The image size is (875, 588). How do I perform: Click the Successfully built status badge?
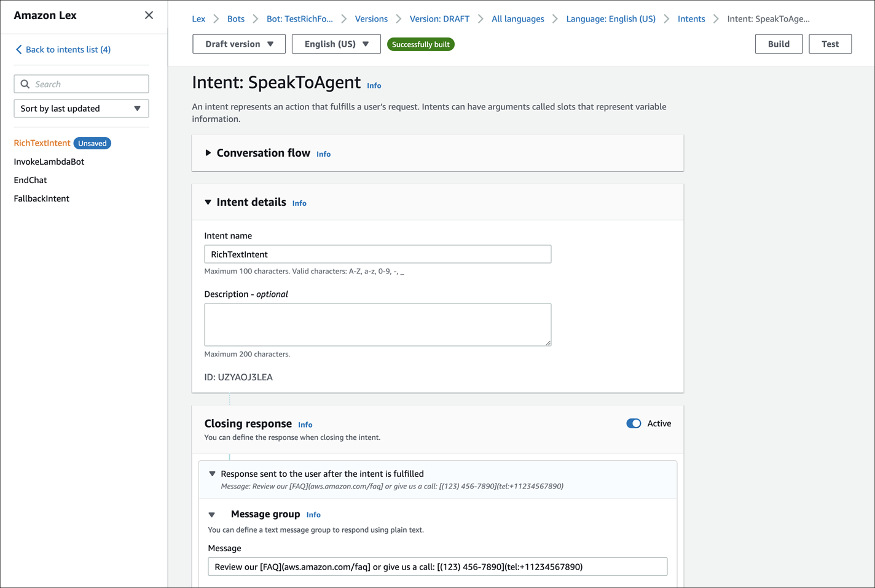(420, 44)
